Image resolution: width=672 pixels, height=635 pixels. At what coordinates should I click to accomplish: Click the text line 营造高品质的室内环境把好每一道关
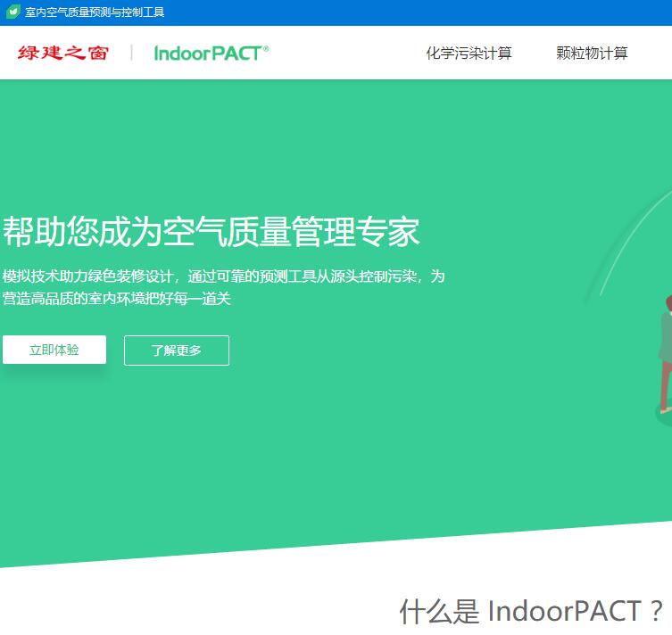[x=117, y=299]
